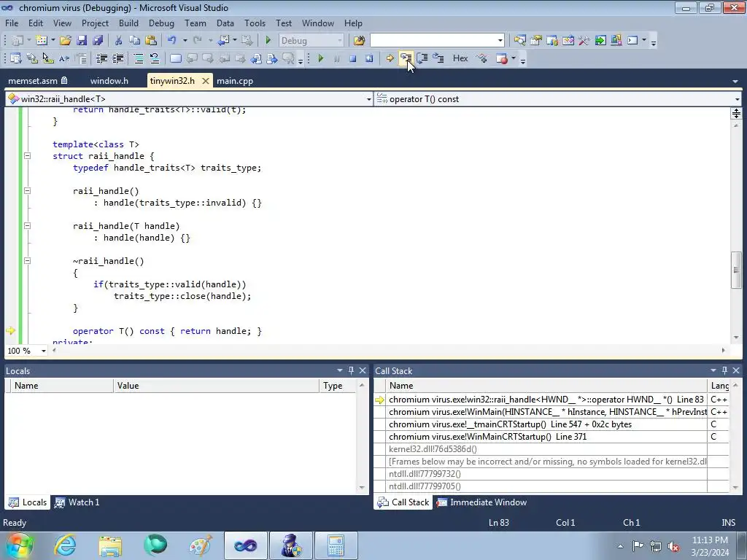Select the WinMain call stack frame
This screenshot has height=560, width=747.
coord(548,412)
